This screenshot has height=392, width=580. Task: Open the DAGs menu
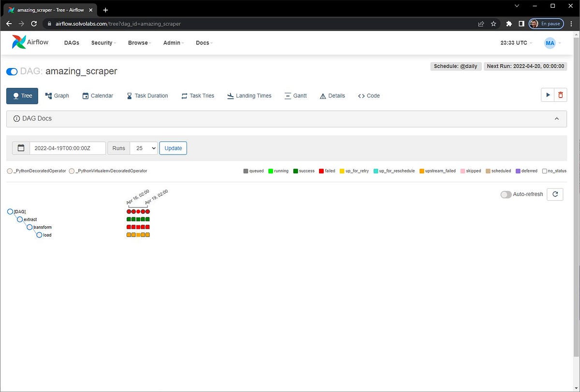(72, 42)
